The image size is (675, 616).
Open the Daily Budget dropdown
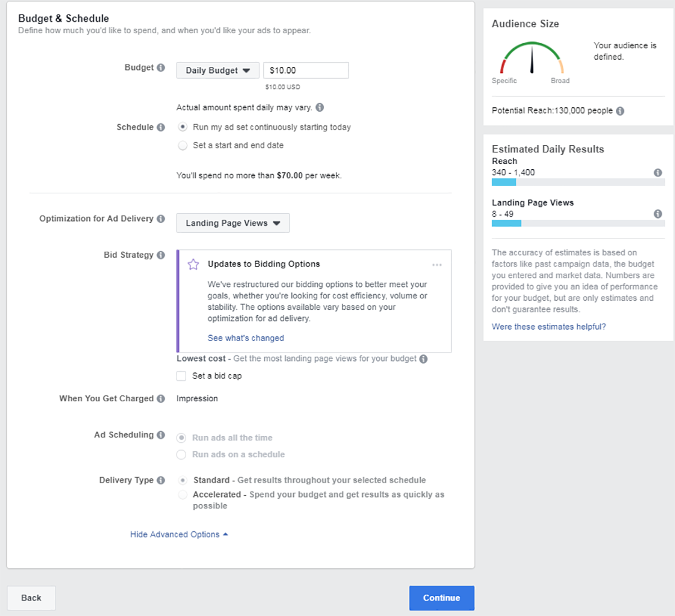(218, 71)
